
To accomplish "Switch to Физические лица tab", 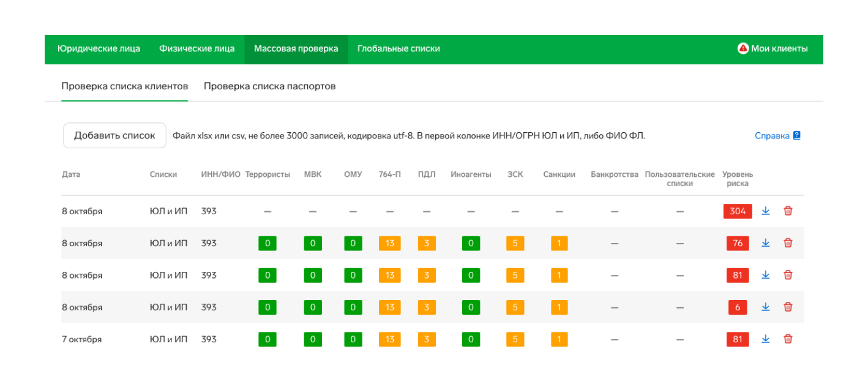I will pos(196,49).
